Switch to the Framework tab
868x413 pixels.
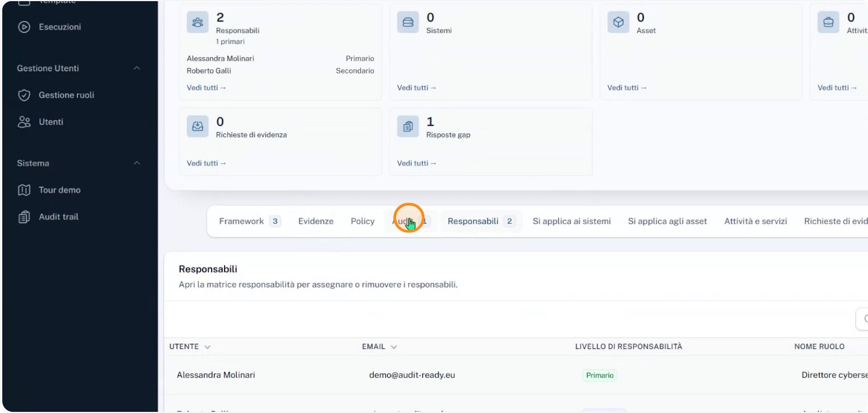[x=250, y=221]
